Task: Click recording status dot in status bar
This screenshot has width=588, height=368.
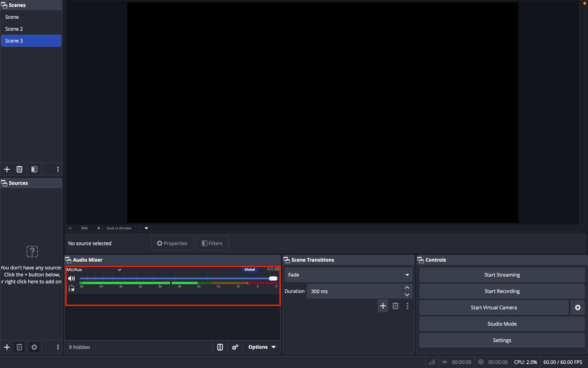Action: click(481, 362)
